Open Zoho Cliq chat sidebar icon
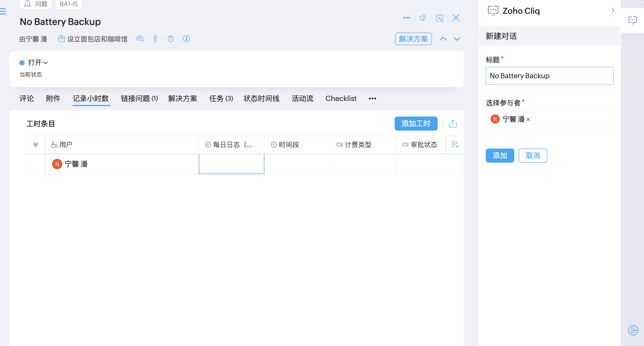The width and height of the screenshot is (644, 346). click(x=633, y=20)
